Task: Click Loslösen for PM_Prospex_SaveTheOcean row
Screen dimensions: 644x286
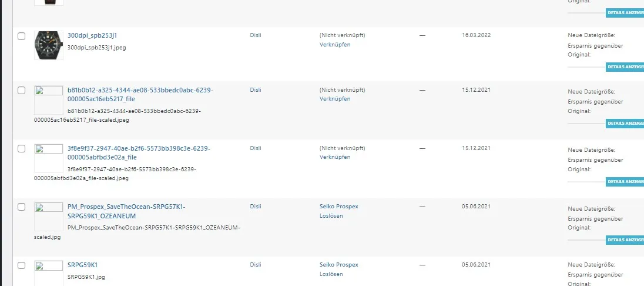Action: pos(331,215)
